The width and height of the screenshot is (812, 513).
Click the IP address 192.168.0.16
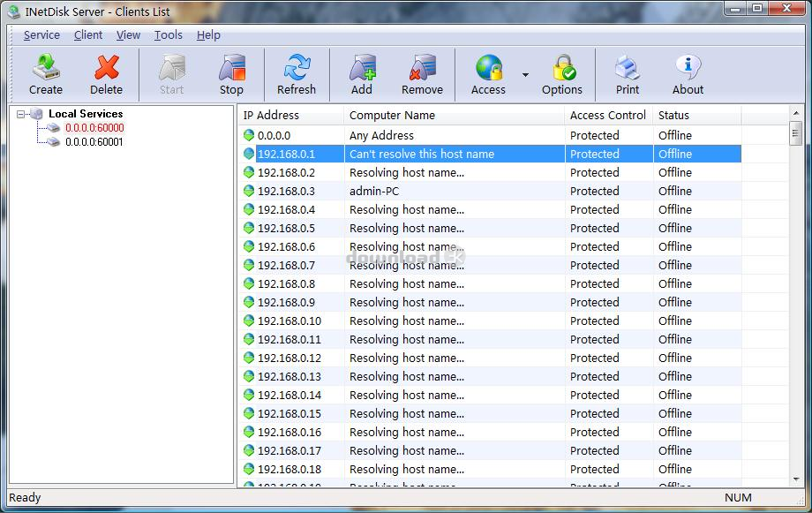(x=289, y=432)
